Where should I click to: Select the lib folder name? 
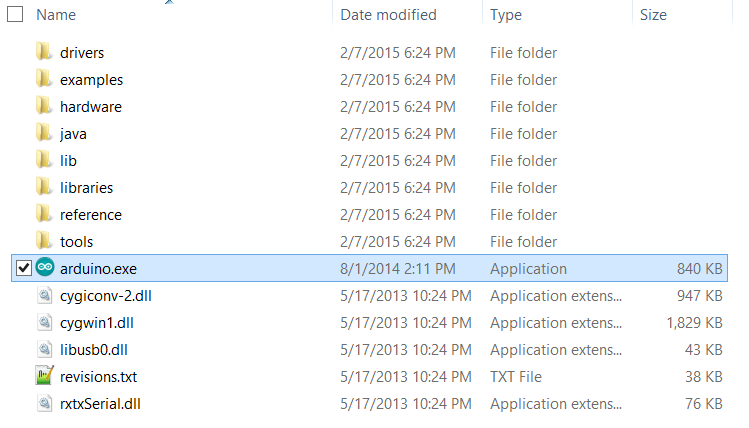(68, 160)
